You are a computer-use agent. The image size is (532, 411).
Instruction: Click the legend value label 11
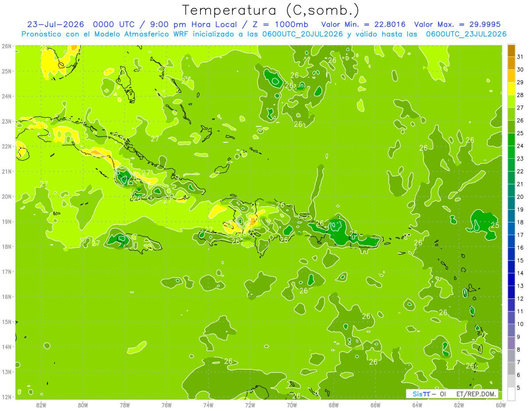click(520, 311)
